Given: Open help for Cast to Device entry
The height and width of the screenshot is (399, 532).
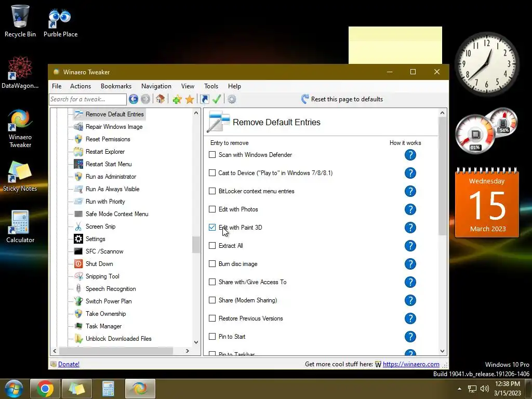Looking at the screenshot, I should pos(410,173).
